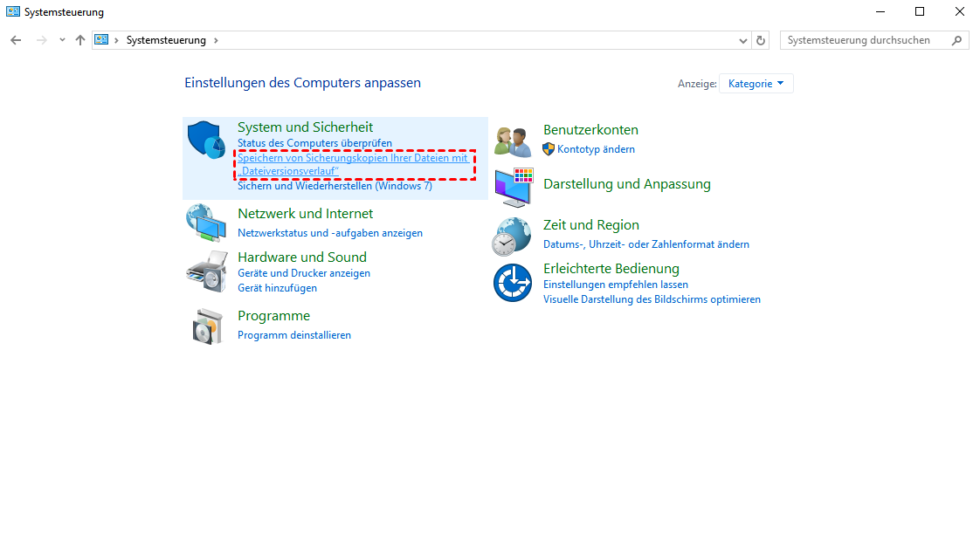
Task: Expand the chevron after Systemsteuerung breadcrumb
Action: click(x=216, y=40)
